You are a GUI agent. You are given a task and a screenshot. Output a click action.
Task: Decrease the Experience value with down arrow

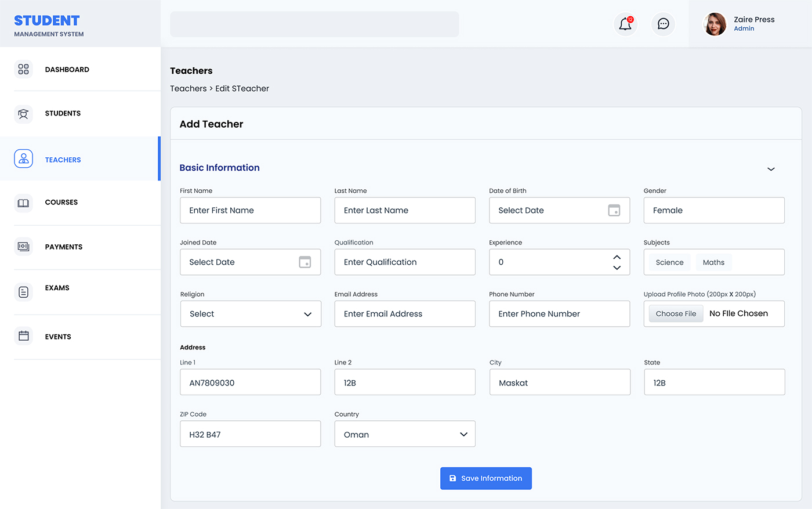pos(617,268)
